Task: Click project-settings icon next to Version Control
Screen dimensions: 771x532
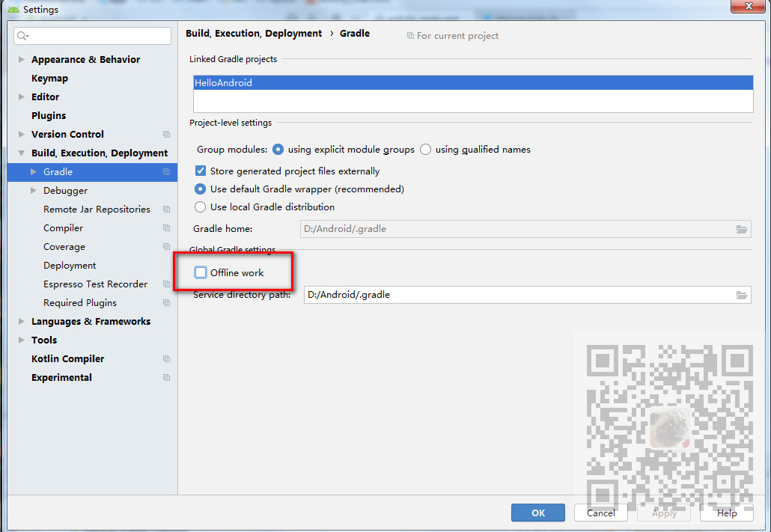Action: point(165,134)
